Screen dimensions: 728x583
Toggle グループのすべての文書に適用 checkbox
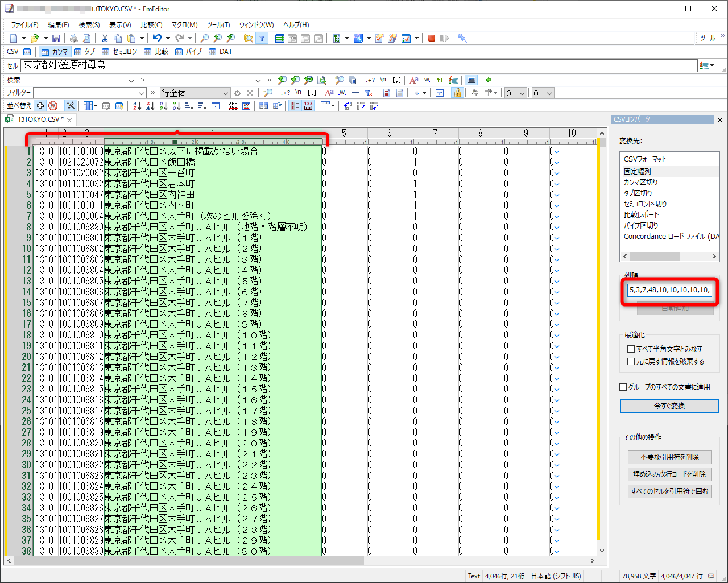pyautogui.click(x=623, y=387)
